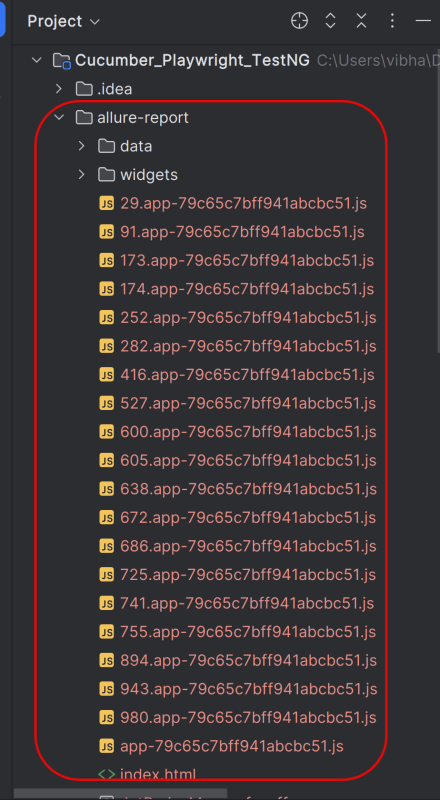Click the JS icon of 29.app-79c65c7bff941abcbc51.js

[x=106, y=204]
